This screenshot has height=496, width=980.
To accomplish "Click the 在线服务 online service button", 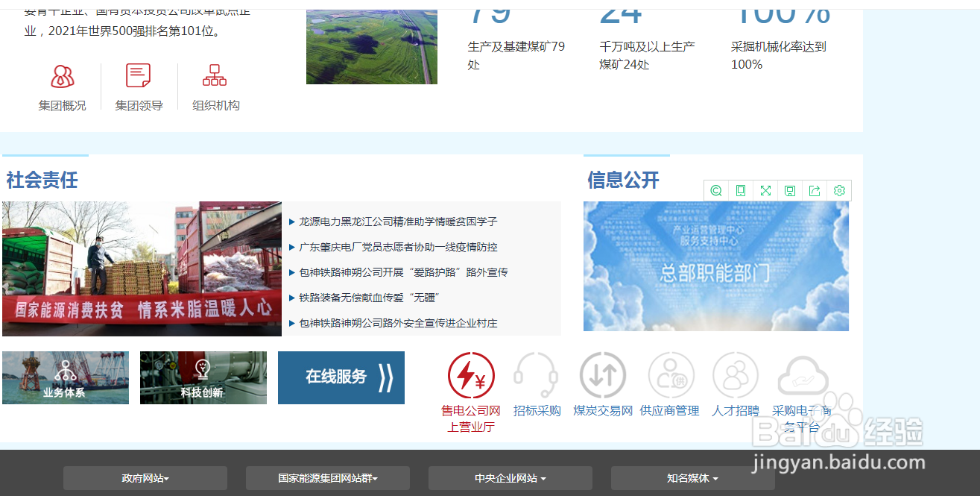I will point(341,377).
